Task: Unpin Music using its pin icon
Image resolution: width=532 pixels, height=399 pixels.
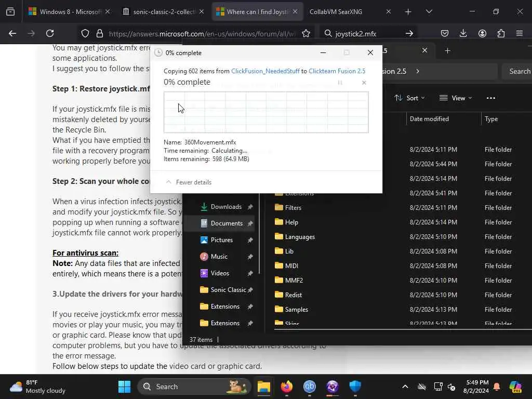Action: pyautogui.click(x=250, y=257)
